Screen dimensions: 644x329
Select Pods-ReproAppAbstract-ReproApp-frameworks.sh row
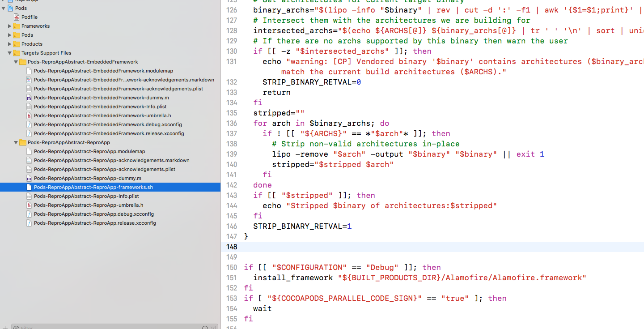pyautogui.click(x=110, y=187)
